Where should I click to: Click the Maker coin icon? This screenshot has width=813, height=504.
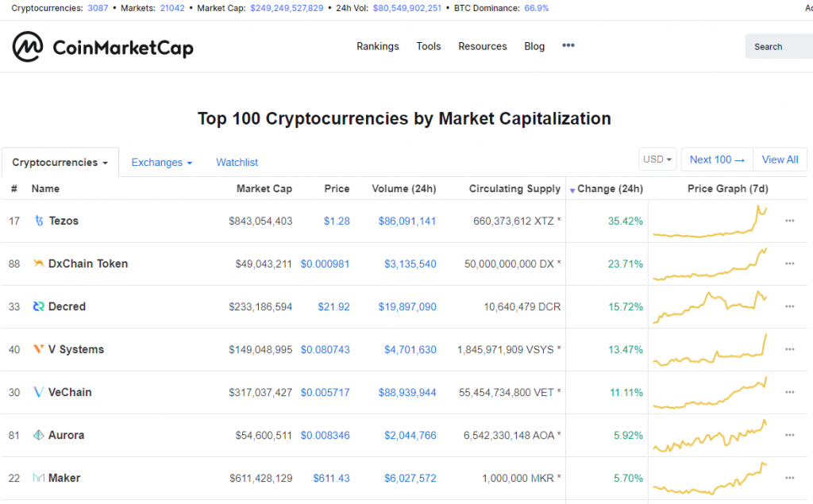point(38,478)
